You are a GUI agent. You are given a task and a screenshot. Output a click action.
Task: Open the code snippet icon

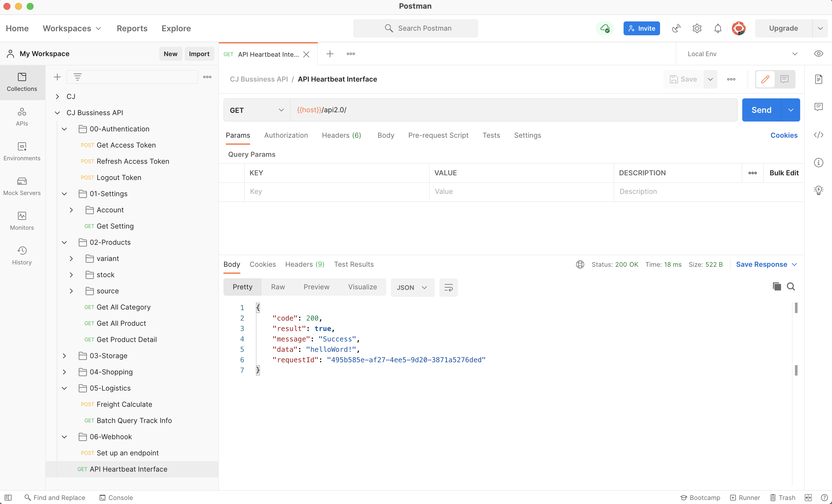(818, 135)
